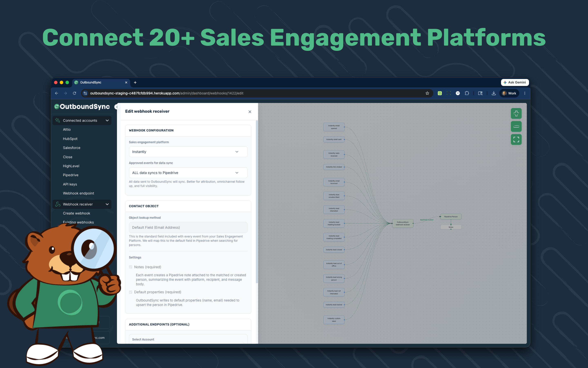The width and height of the screenshot is (588, 368).
Task: Toggle the Notes (required) checkbox
Action: pyautogui.click(x=131, y=267)
